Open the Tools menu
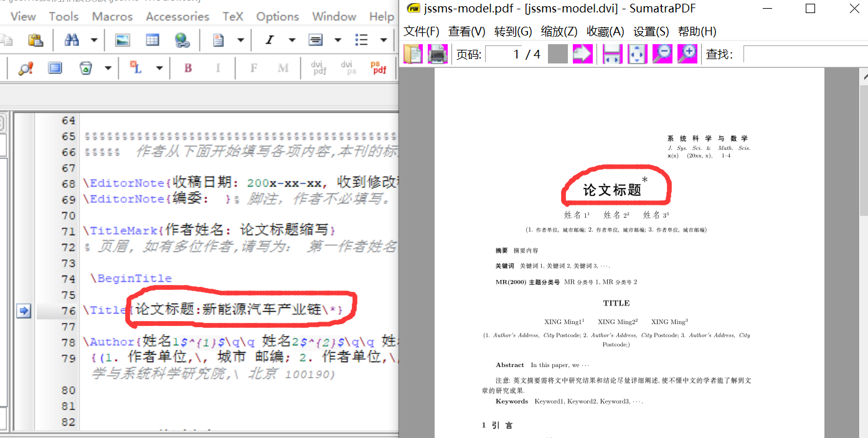The height and width of the screenshot is (438, 868). coord(64,17)
